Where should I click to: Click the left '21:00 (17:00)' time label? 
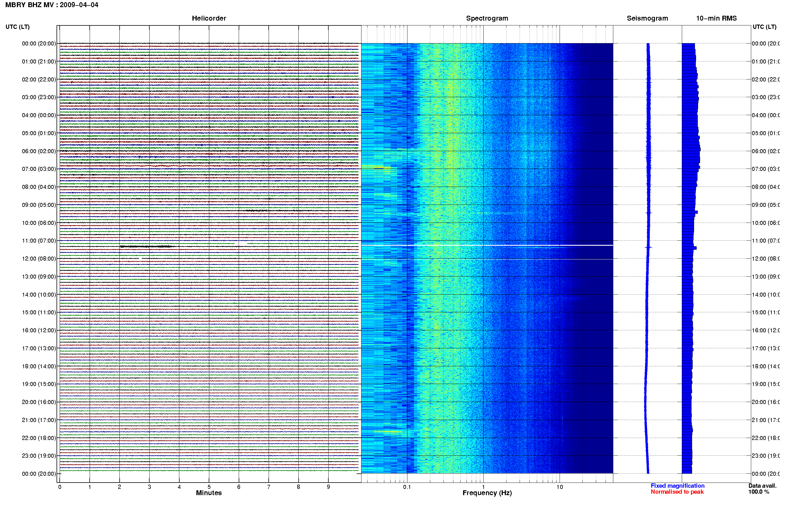[39, 420]
